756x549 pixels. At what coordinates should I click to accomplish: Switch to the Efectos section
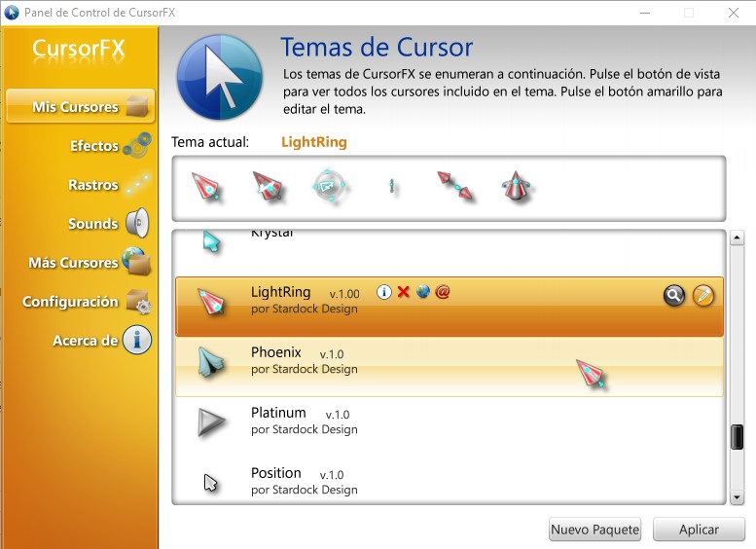click(94, 146)
